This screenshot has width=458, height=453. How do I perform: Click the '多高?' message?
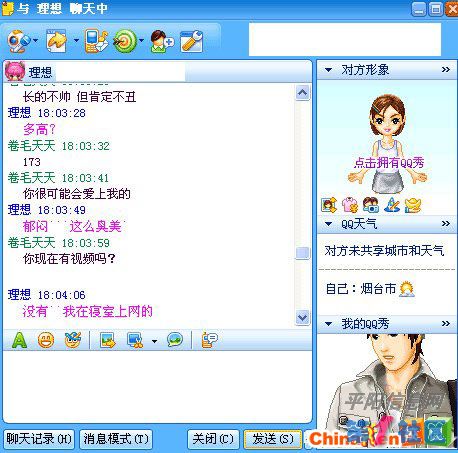click(x=39, y=130)
